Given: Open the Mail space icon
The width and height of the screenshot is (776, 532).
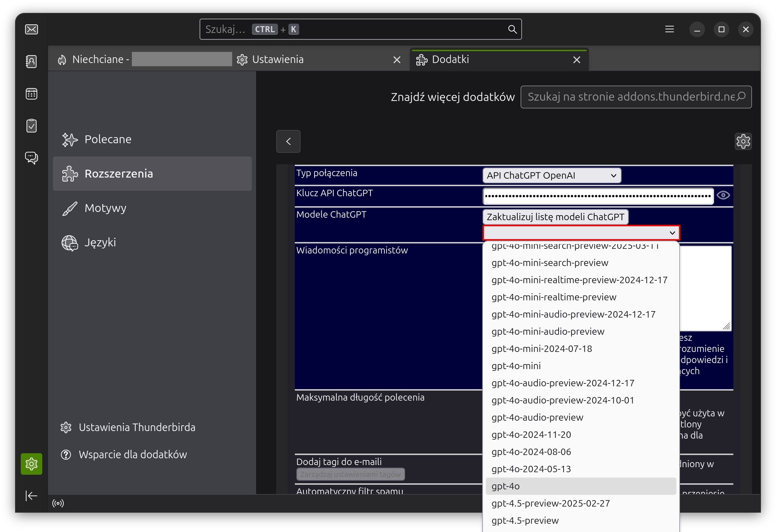Looking at the screenshot, I should click(32, 29).
